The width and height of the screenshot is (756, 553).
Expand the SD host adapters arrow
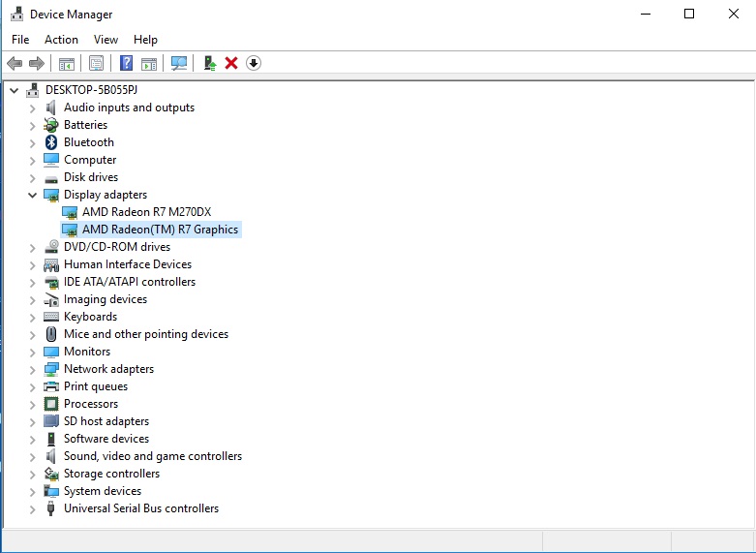pos(32,421)
